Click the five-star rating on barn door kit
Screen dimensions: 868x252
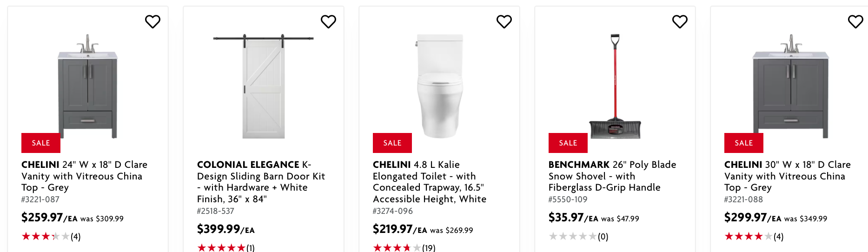[x=225, y=248]
